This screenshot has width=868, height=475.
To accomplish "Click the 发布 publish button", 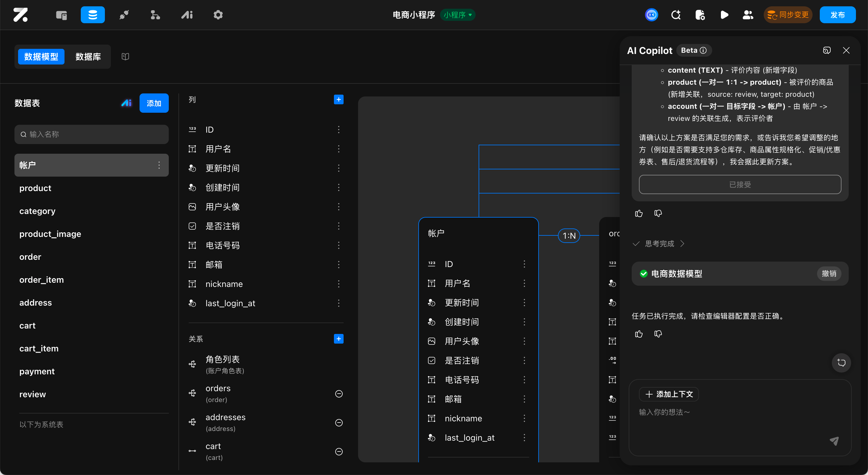I will tap(837, 15).
